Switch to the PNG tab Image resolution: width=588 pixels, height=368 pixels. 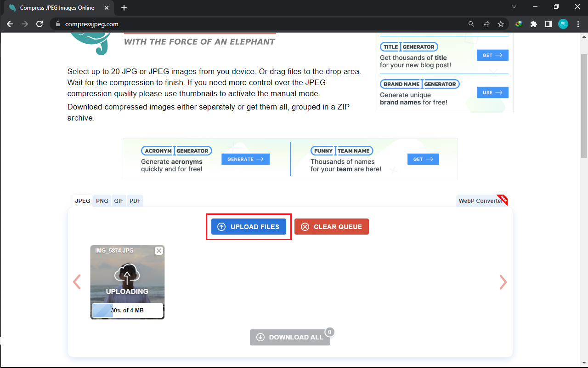(x=102, y=201)
